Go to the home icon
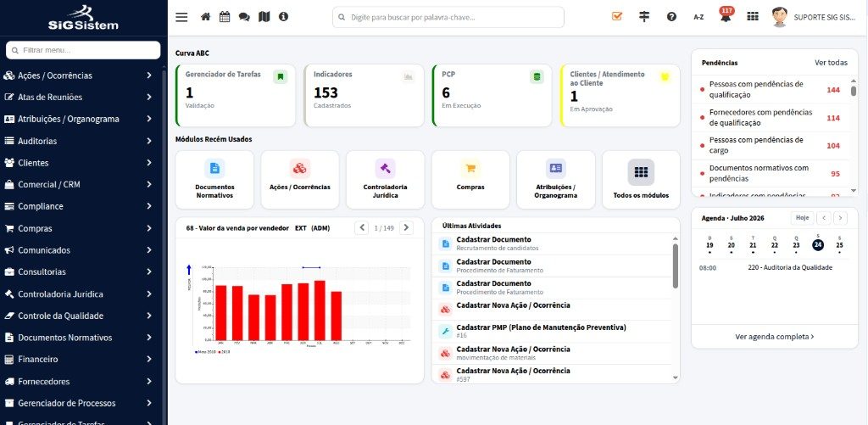Viewport: 868px width, 425px height. [x=205, y=17]
